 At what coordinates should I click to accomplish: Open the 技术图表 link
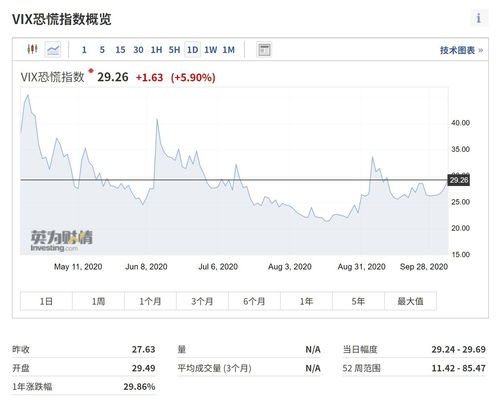461,50
